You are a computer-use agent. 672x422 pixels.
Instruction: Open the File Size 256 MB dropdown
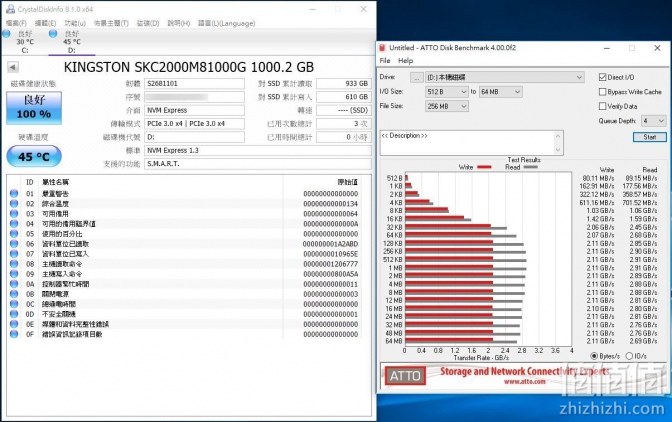coord(447,106)
